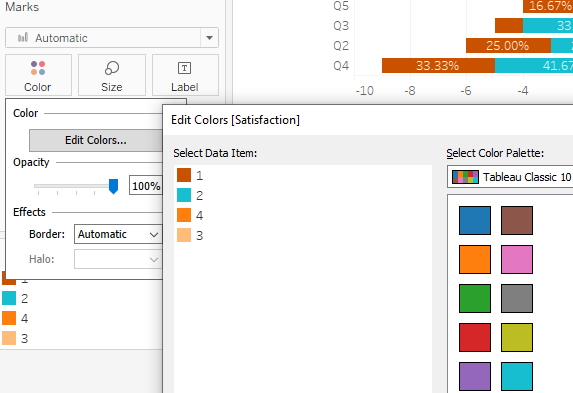Click the opacity slider handle

[114, 186]
